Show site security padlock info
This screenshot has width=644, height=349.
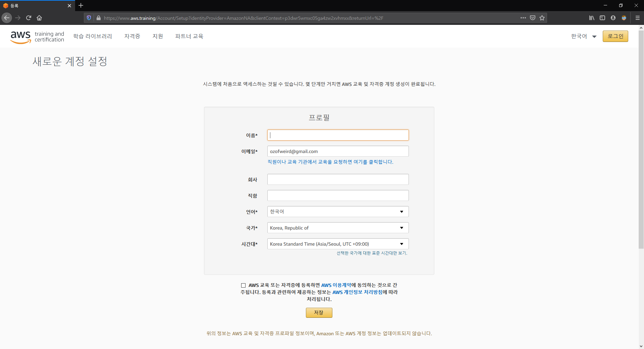pyautogui.click(x=99, y=18)
